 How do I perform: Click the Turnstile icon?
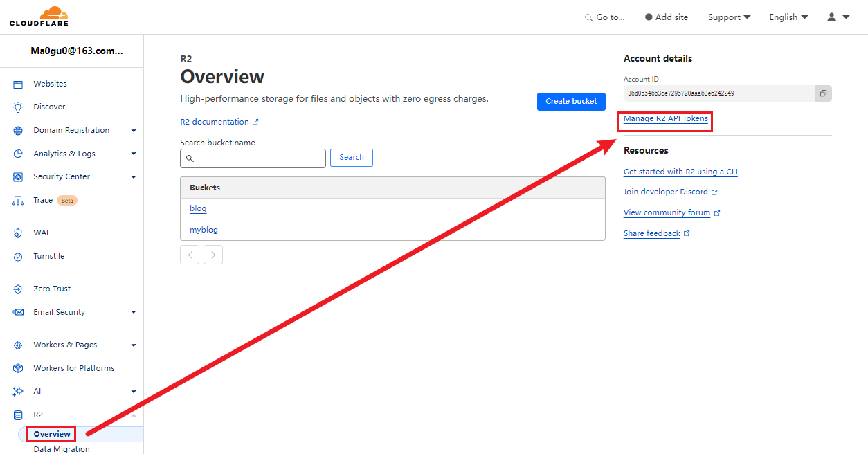pos(18,256)
